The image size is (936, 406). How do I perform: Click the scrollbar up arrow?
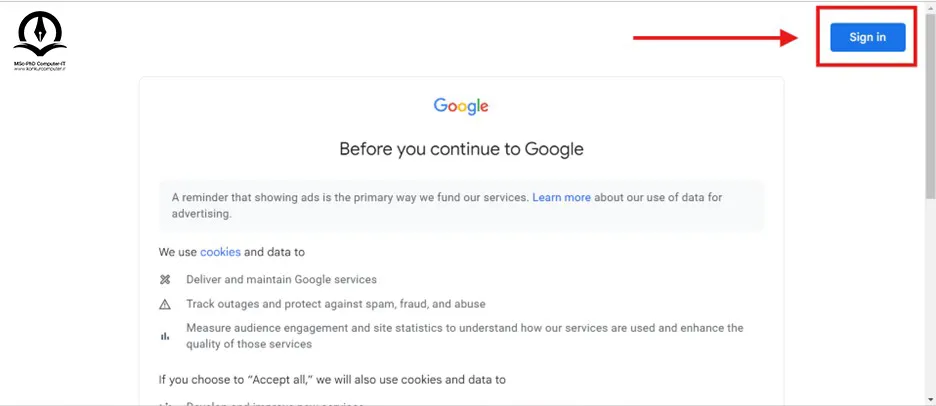(930, 4)
